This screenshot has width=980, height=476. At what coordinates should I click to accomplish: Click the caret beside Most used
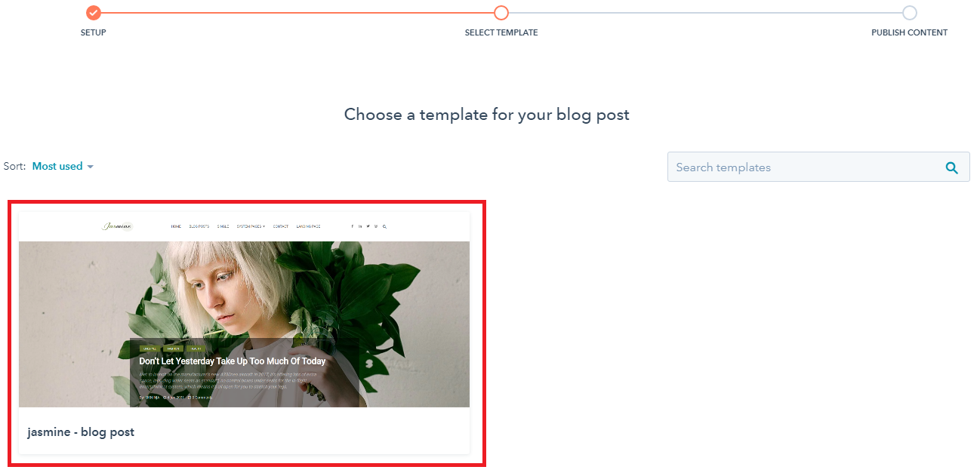90,167
